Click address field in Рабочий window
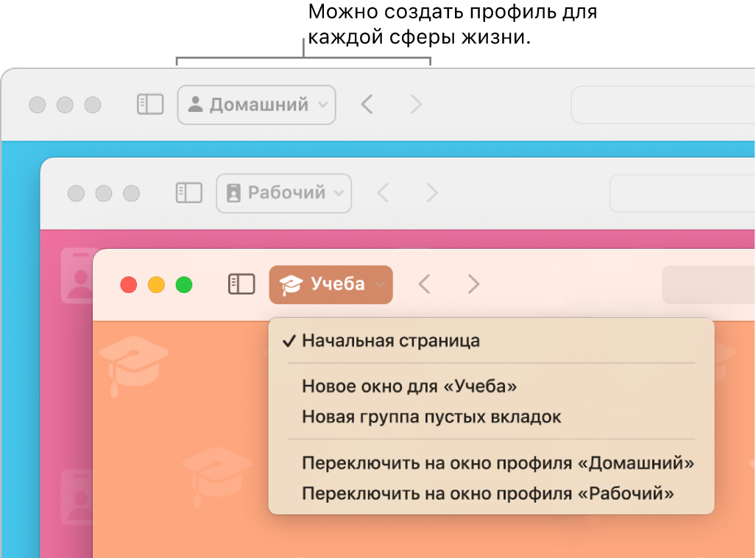 tap(682, 194)
